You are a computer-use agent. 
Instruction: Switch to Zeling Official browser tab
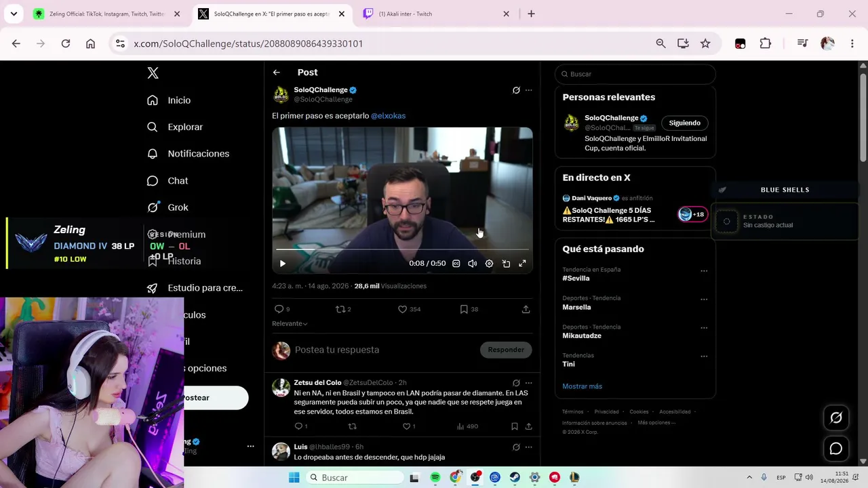[x=106, y=14]
